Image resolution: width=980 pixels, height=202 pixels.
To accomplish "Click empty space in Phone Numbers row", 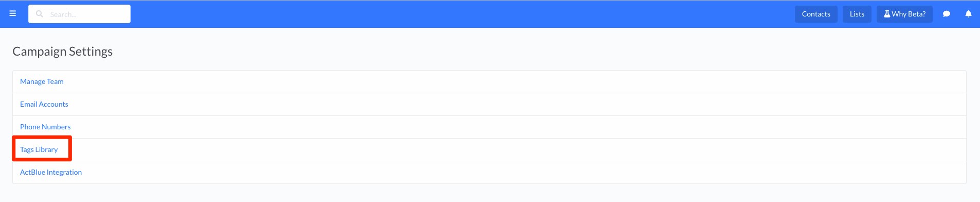I will 514,127.
